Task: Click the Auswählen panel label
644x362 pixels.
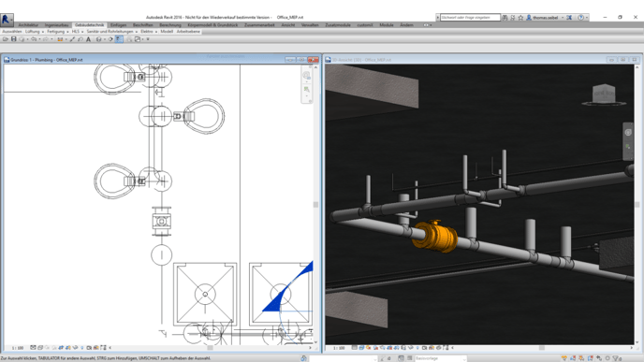Action: pyautogui.click(x=12, y=31)
